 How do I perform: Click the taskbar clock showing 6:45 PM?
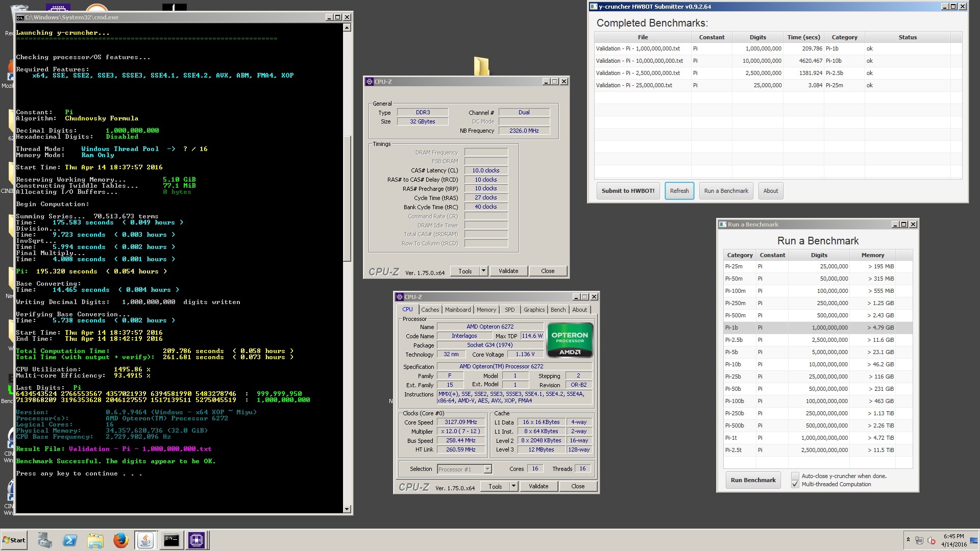click(953, 540)
